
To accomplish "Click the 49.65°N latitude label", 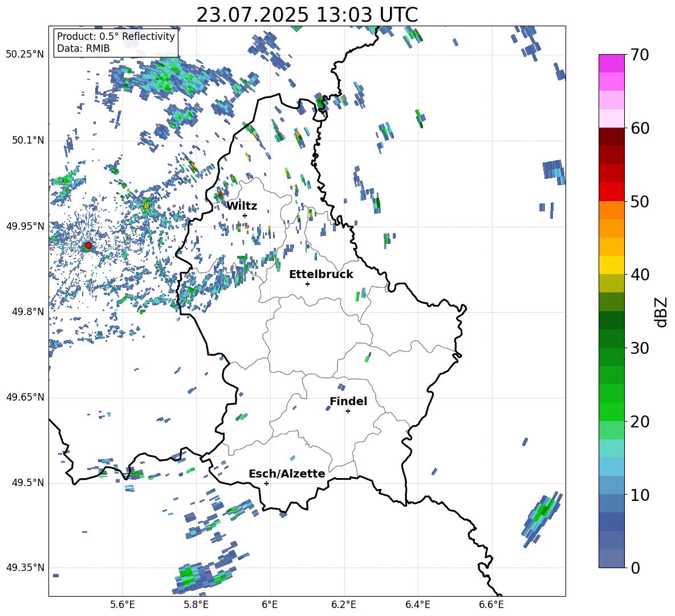I will pyautogui.click(x=25, y=397).
